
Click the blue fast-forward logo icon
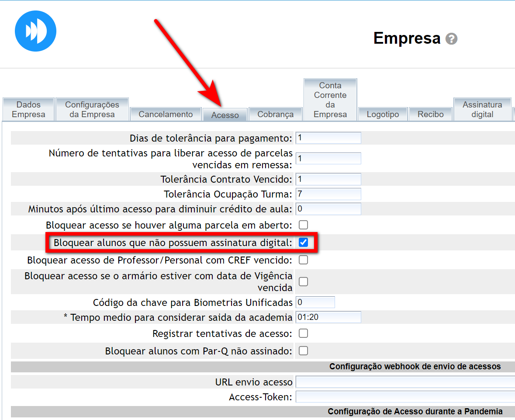coord(35,31)
